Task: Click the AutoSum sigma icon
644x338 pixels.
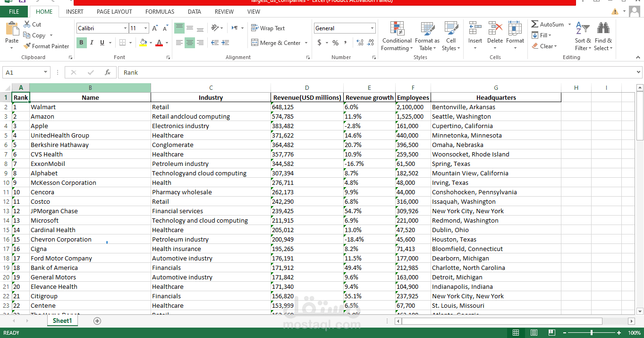Action: click(534, 24)
